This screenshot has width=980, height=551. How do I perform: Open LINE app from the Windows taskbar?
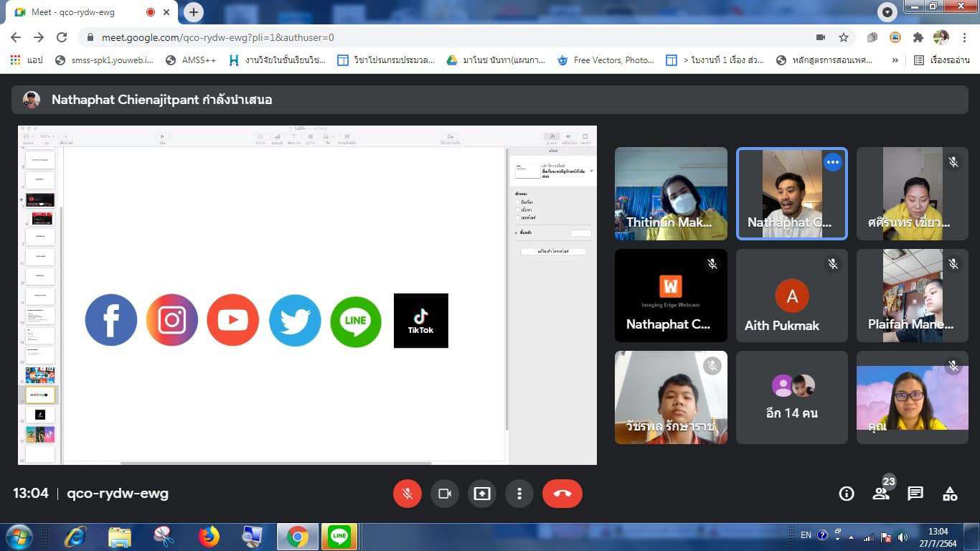339,536
